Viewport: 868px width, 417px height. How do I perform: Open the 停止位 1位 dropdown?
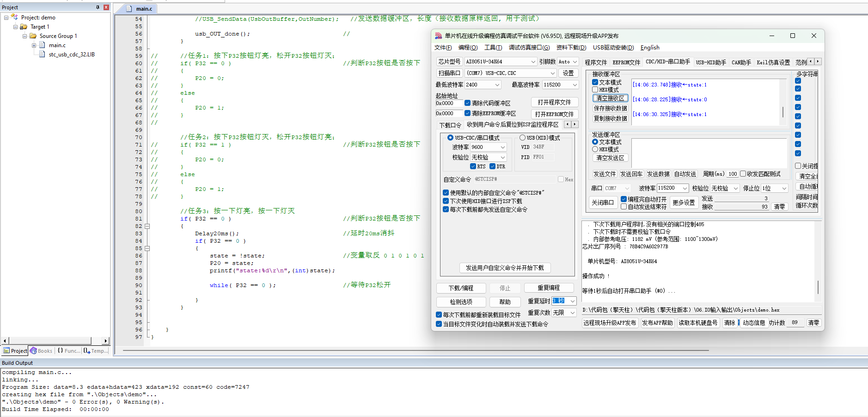[784, 188]
